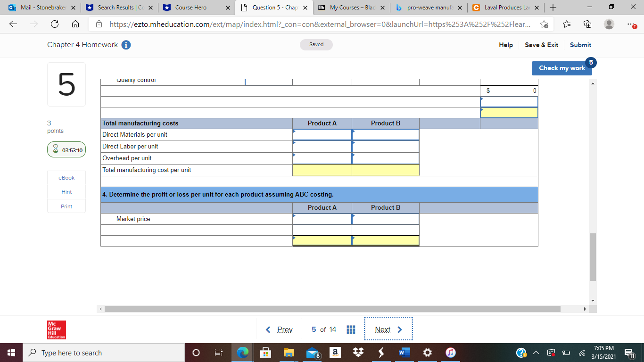Open iTunes from the taskbar
Image resolution: width=644 pixels, height=362 pixels.
pyautogui.click(x=450, y=353)
